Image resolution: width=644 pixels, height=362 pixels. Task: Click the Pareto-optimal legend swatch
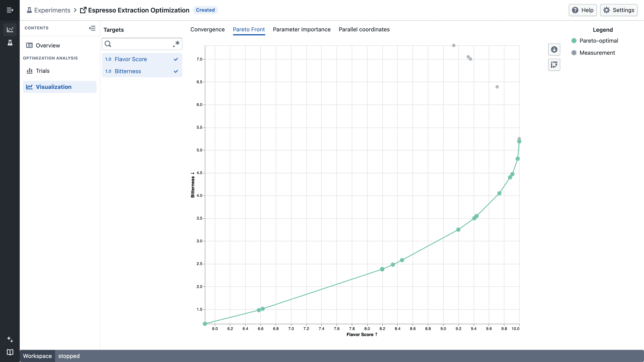tap(574, 41)
